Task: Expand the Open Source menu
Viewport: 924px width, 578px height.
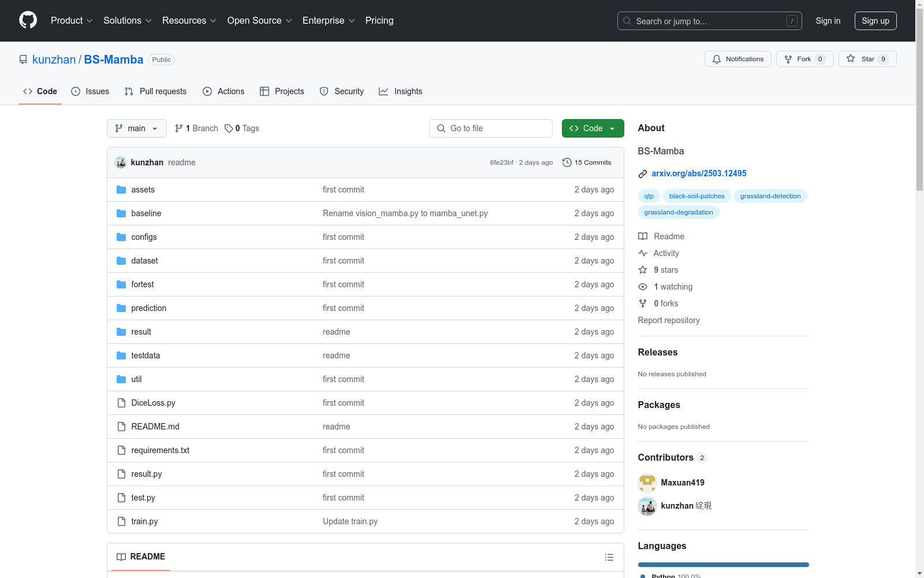Action: (260, 21)
